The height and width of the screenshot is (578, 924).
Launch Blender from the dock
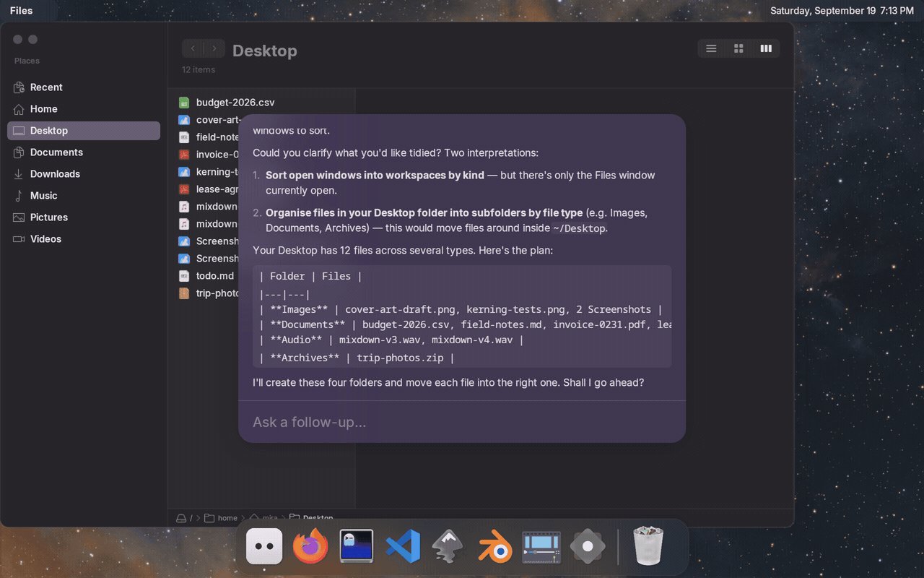click(495, 546)
